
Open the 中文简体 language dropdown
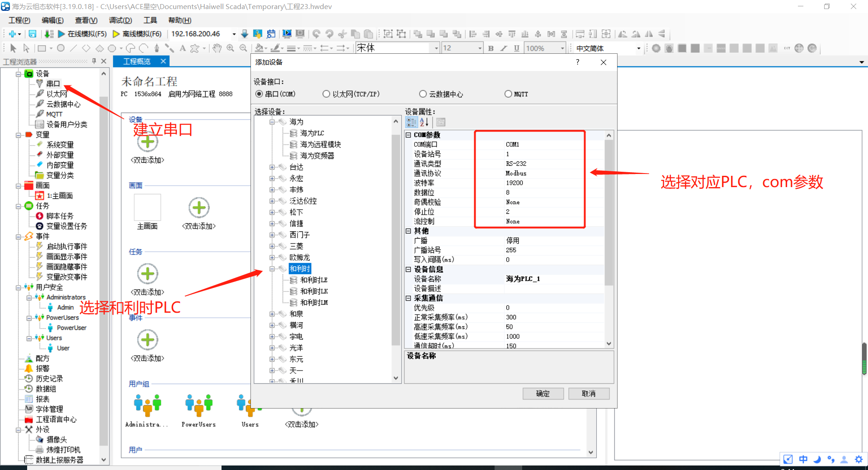click(638, 48)
